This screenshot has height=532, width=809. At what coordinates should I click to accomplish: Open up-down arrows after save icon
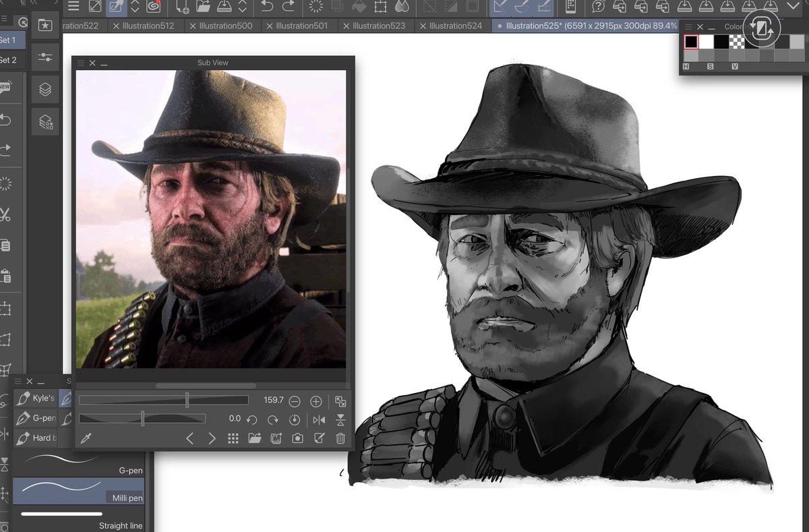[243, 7]
